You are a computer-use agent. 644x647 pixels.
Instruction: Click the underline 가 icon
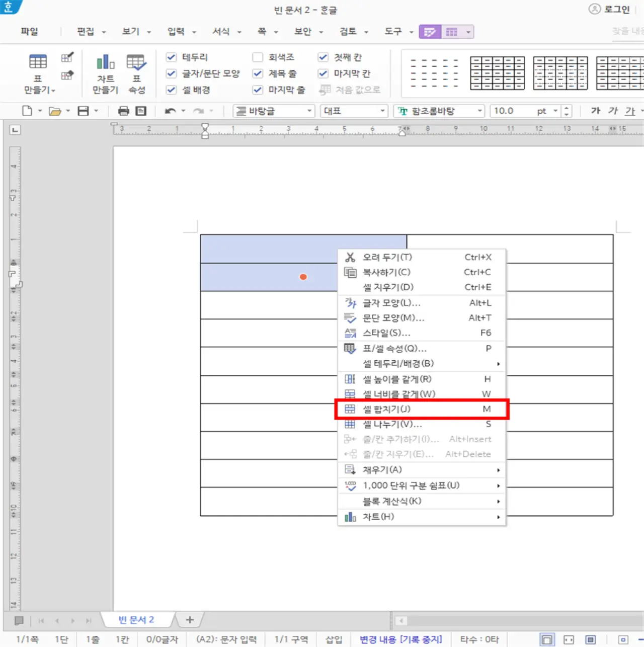click(x=630, y=111)
